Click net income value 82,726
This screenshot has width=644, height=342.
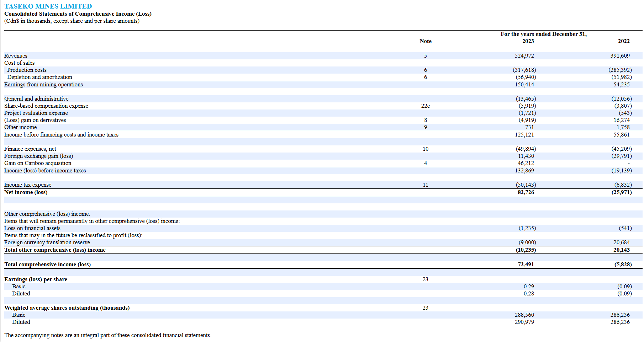[x=526, y=192]
